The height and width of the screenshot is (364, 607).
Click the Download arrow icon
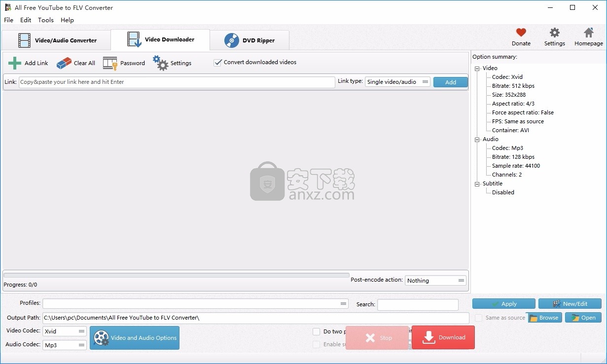429,337
